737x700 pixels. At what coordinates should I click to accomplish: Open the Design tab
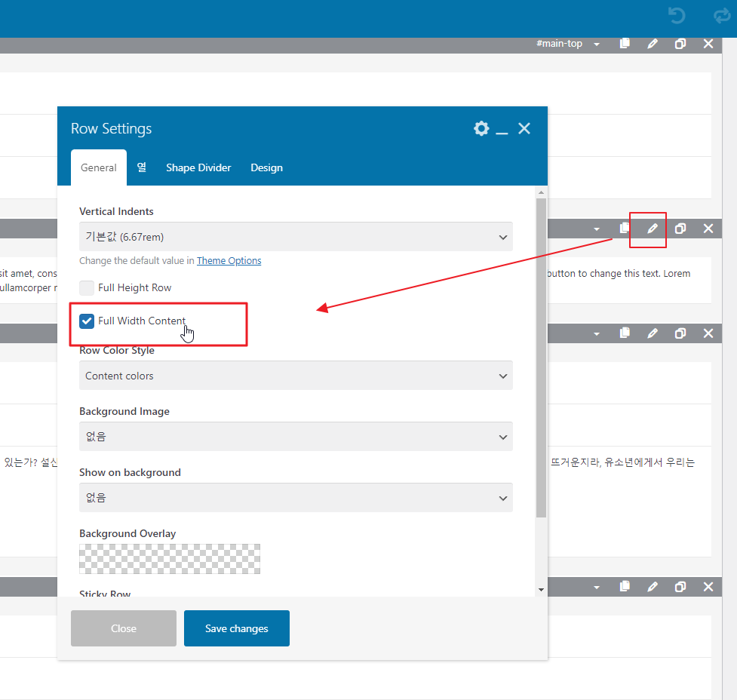pyautogui.click(x=266, y=167)
